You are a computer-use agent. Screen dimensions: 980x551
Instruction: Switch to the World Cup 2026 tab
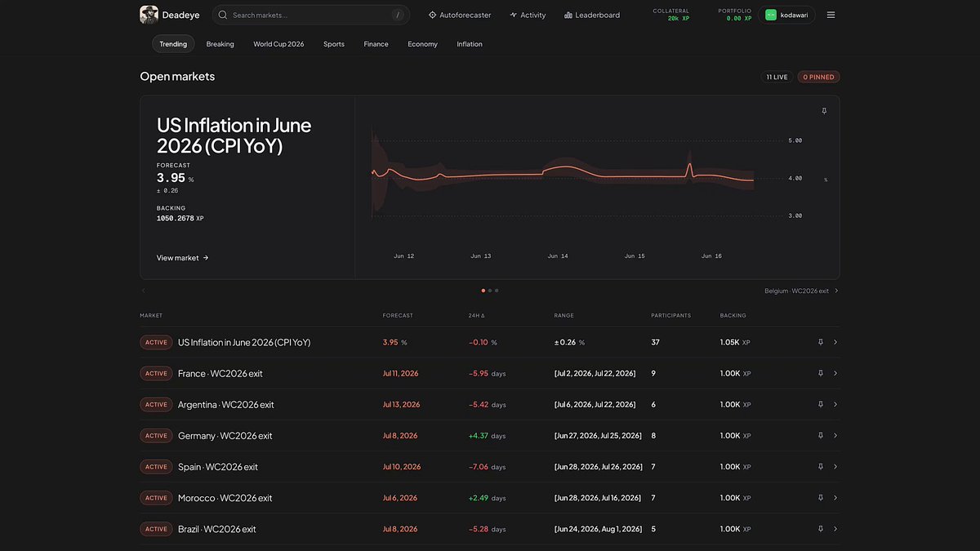[x=278, y=44]
